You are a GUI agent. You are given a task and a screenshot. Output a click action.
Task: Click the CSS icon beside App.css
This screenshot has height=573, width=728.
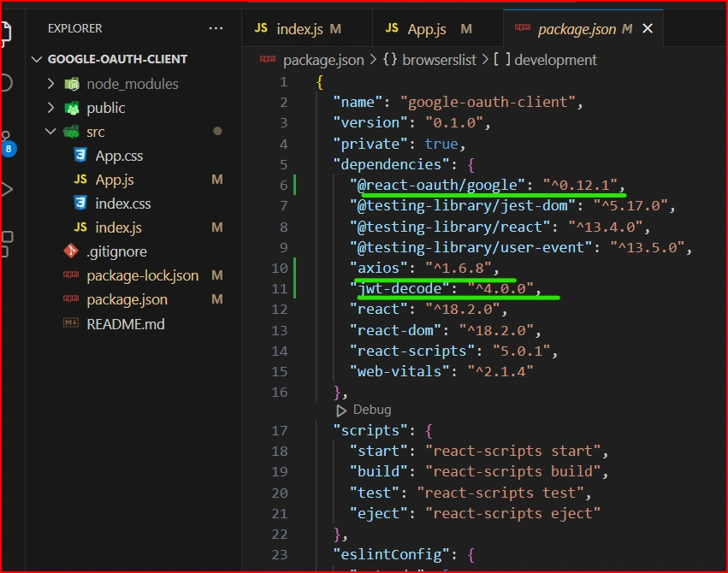[80, 155]
